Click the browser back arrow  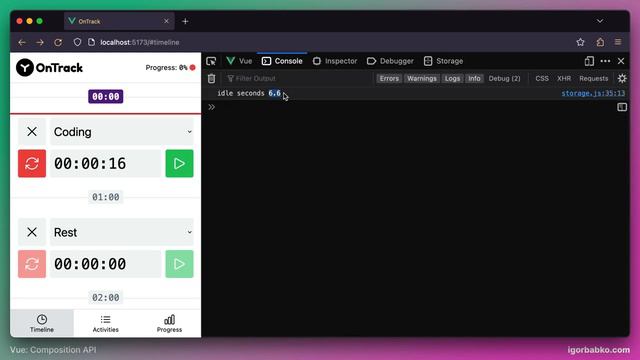pos(22,42)
